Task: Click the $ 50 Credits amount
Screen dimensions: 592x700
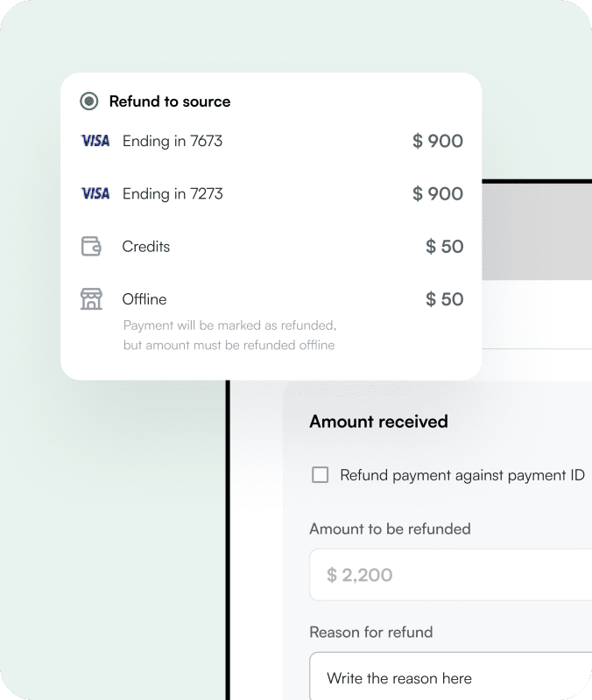Action: 445,247
